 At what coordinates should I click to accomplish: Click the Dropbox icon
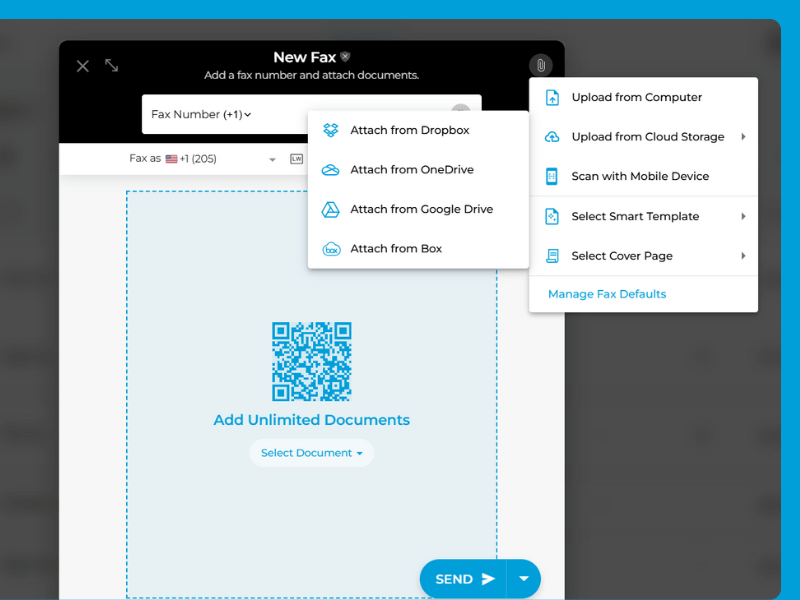point(331,130)
